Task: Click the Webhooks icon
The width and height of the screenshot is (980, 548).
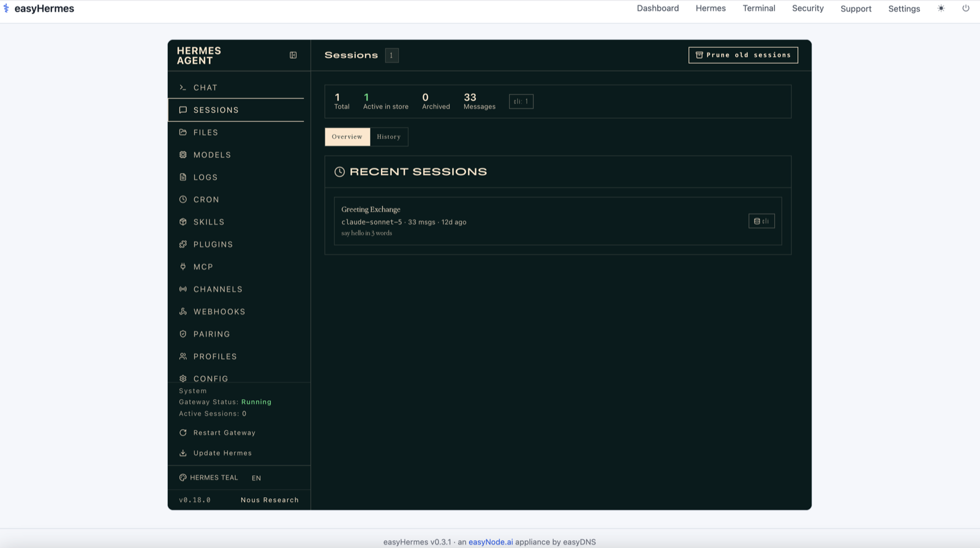Action: (183, 311)
